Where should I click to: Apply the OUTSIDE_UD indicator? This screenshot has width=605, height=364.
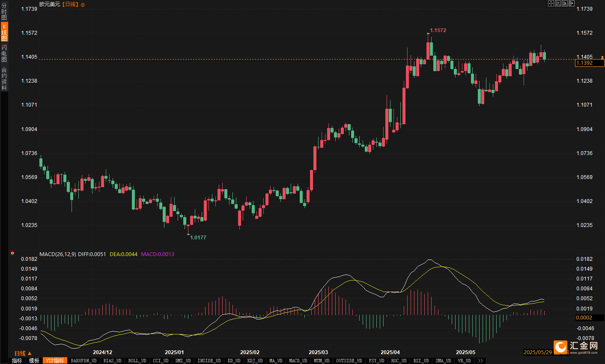(x=349, y=361)
